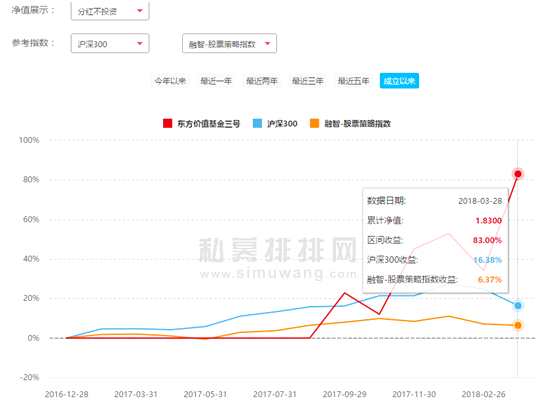Click the red data point at chart end
The height and width of the screenshot is (409, 558).
point(518,174)
